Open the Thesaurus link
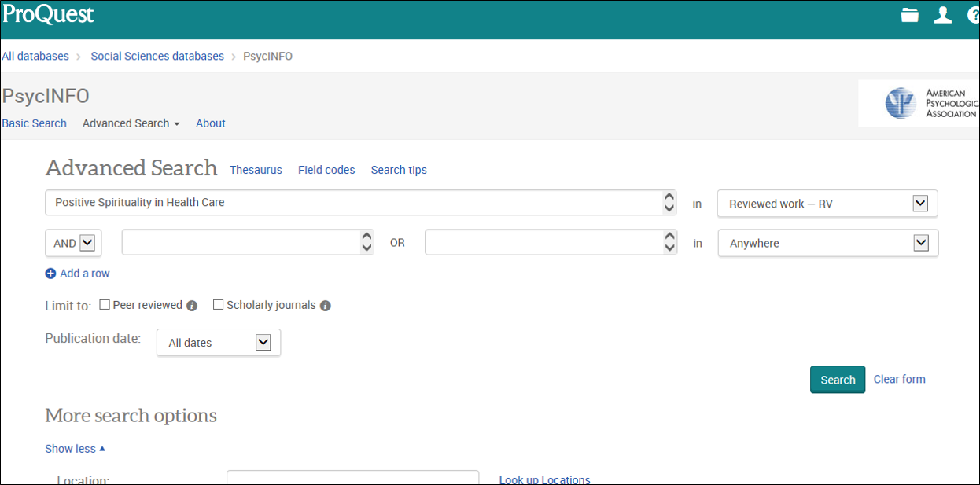 (256, 170)
